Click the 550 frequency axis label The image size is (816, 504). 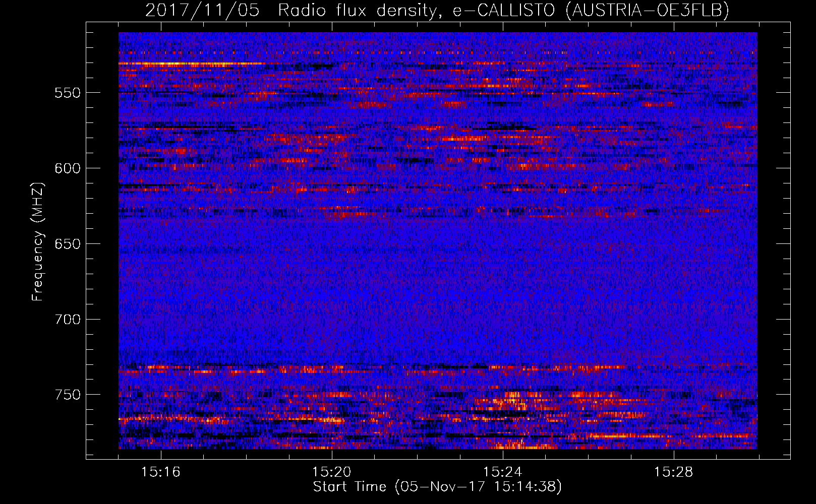pyautogui.click(x=68, y=93)
